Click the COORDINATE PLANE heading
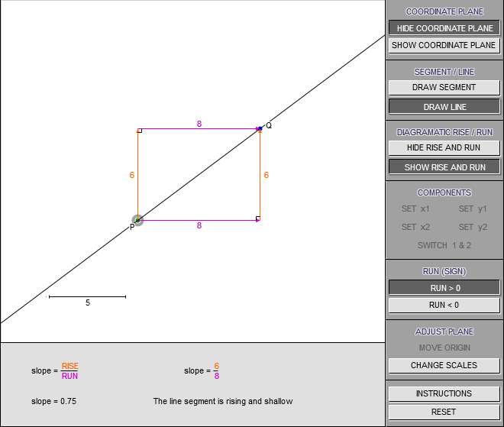The height and width of the screenshot is (427, 504). point(444,11)
